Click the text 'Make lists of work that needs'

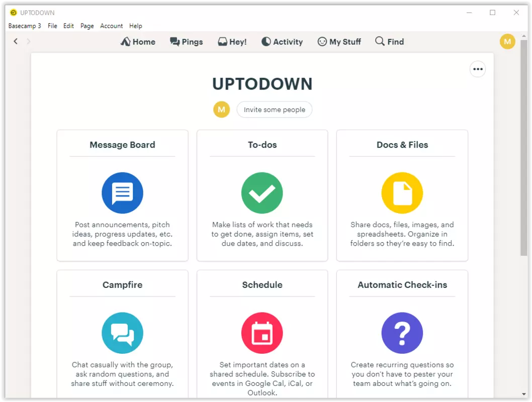(x=262, y=225)
